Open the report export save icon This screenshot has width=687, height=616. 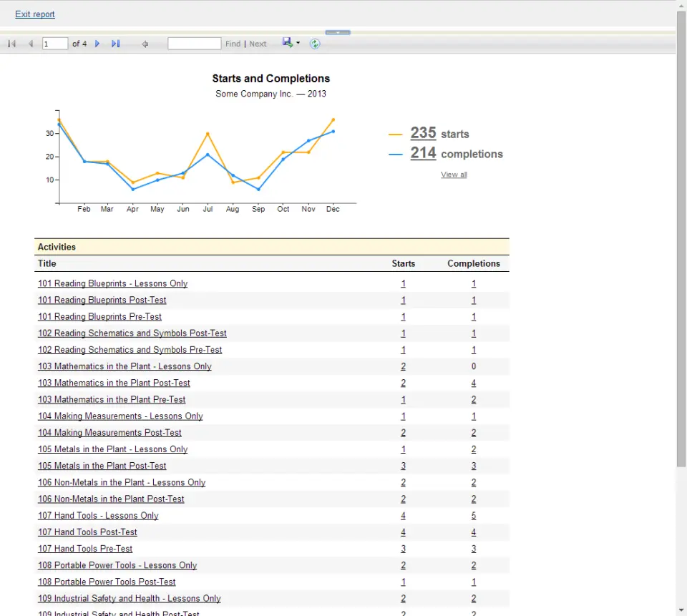click(x=286, y=43)
